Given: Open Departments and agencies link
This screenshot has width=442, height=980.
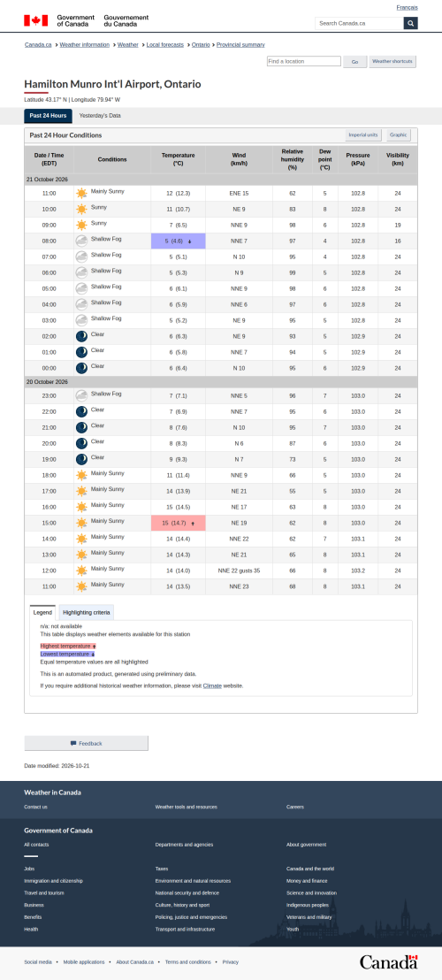Looking at the screenshot, I should [x=184, y=845].
